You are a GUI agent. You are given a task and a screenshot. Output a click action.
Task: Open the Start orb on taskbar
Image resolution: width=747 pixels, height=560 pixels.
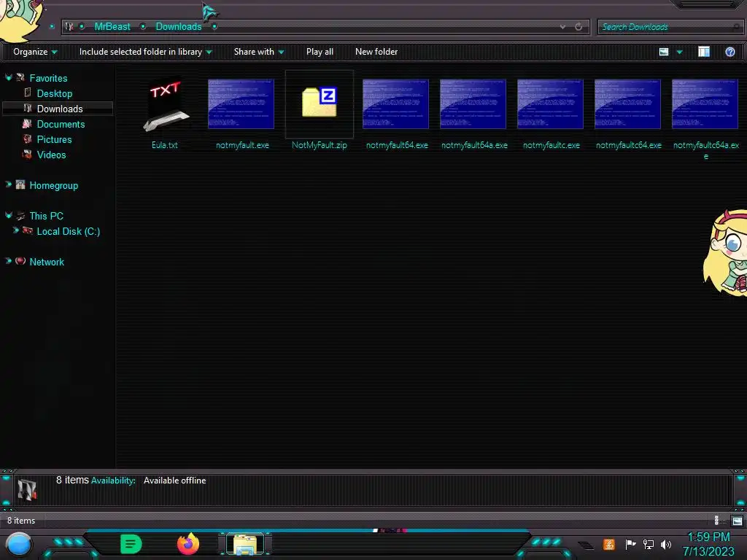[18, 544]
